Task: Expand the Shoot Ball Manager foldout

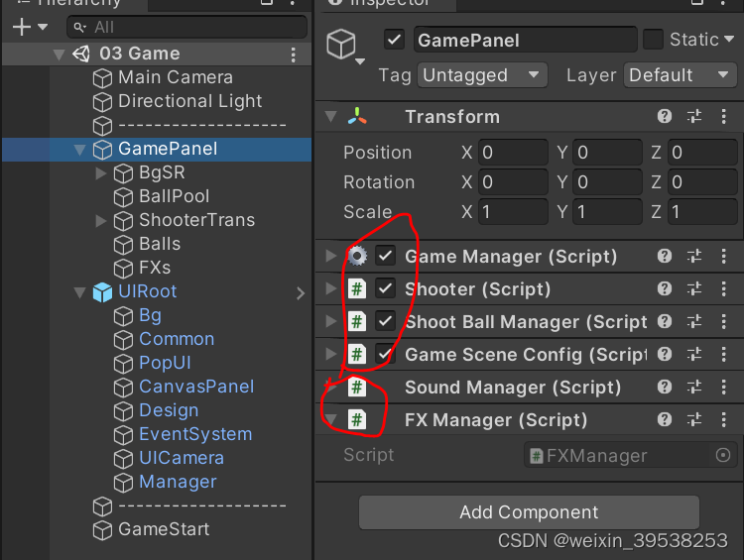Action: [330, 321]
